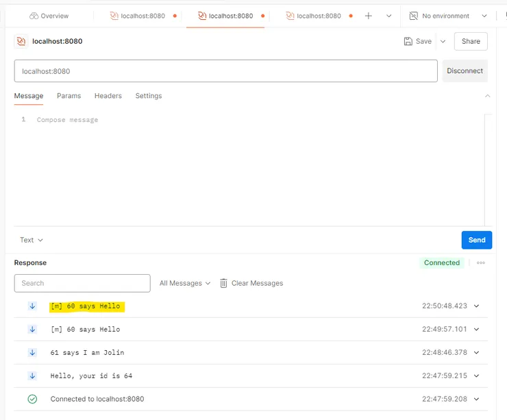Collapse the message compose pane

(487, 96)
